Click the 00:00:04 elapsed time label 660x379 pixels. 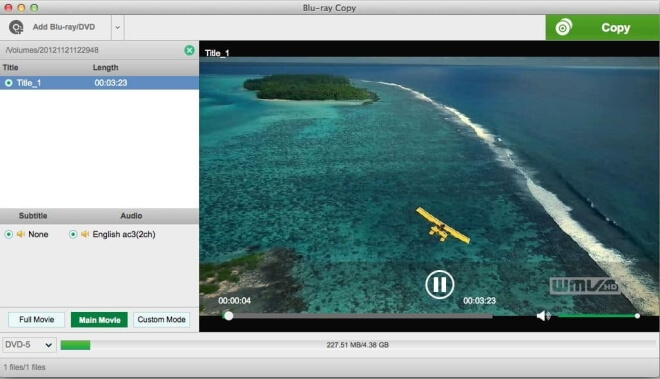(234, 301)
